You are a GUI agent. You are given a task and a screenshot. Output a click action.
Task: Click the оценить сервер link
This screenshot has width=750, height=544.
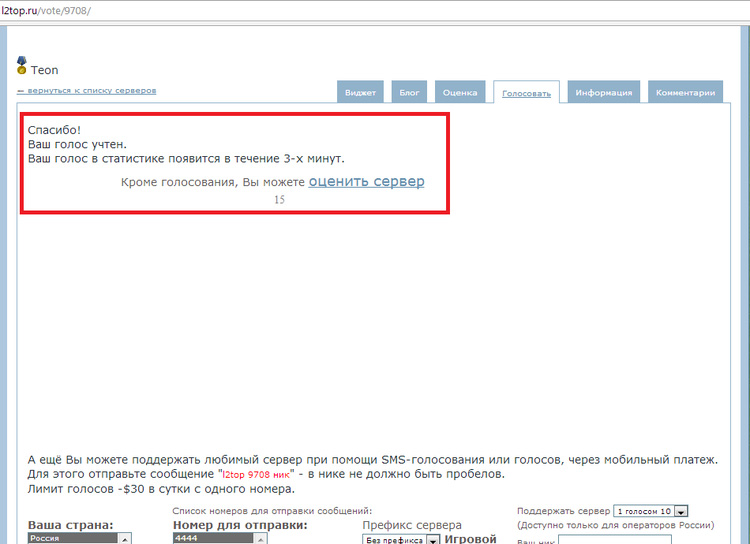click(366, 182)
